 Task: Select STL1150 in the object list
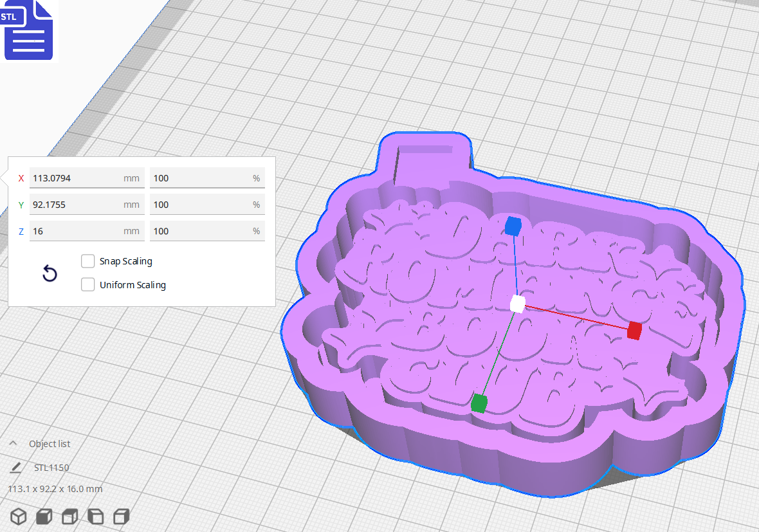51,468
